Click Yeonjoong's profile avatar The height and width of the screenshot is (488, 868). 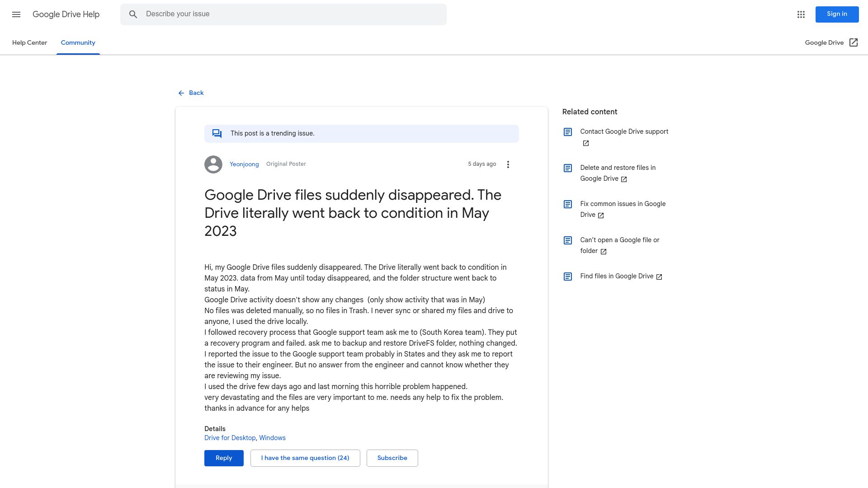tap(213, 164)
